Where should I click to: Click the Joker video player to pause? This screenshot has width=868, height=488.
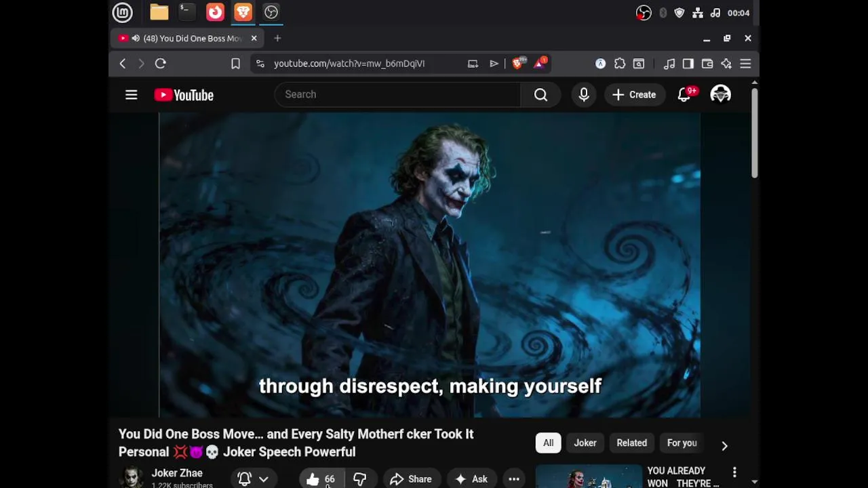point(430,264)
